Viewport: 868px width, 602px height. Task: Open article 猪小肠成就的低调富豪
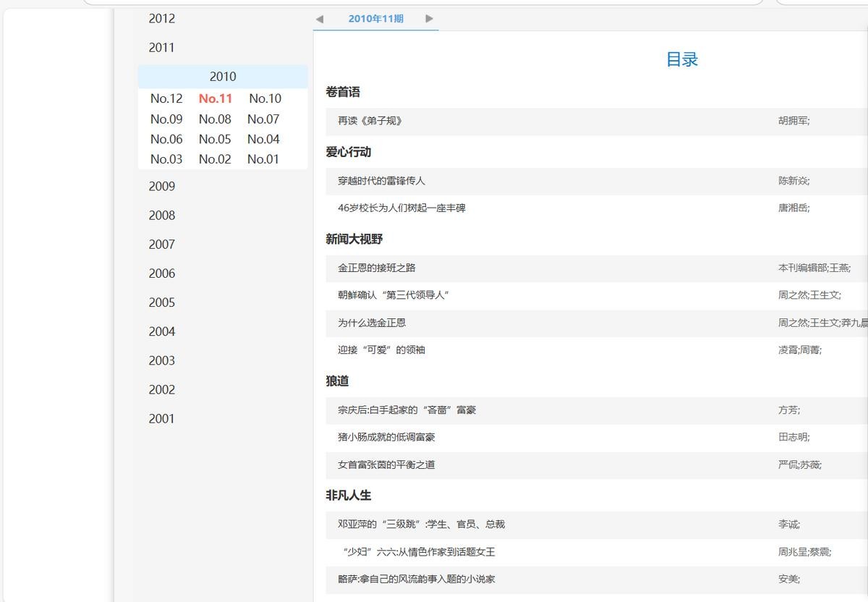386,437
